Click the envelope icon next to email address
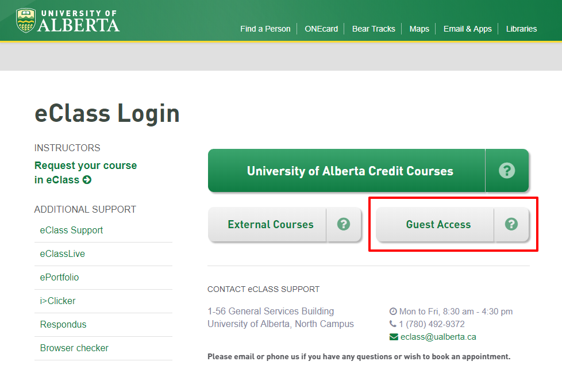 (394, 337)
